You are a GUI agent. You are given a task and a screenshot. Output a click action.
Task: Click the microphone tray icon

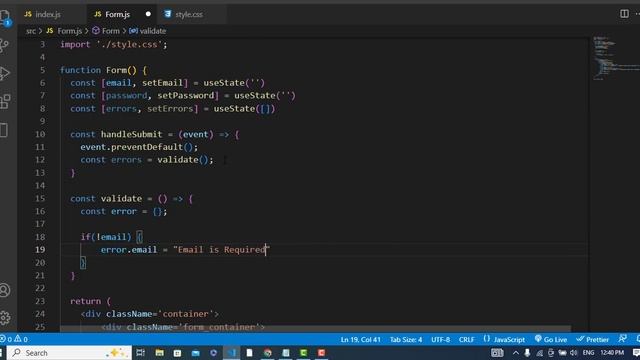527,353
